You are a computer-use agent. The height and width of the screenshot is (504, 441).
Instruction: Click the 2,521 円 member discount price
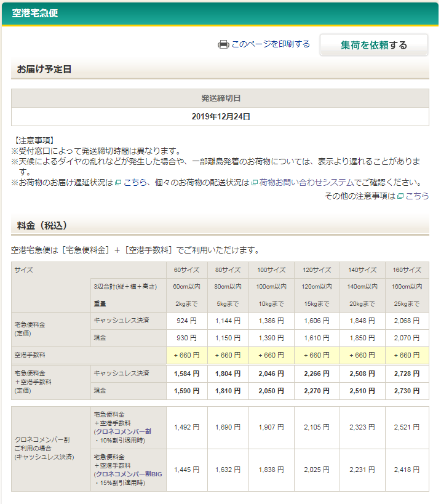pyautogui.click(x=407, y=427)
